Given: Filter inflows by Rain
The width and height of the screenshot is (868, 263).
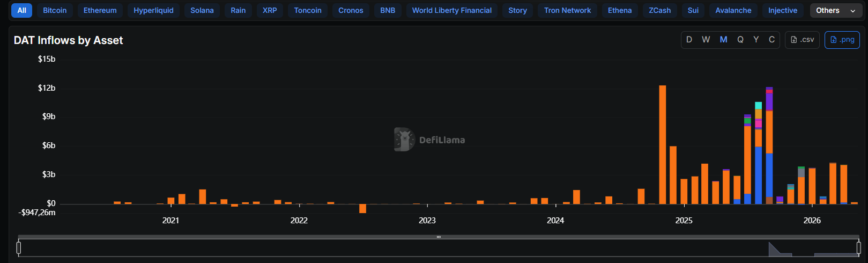Looking at the screenshot, I should [x=238, y=10].
